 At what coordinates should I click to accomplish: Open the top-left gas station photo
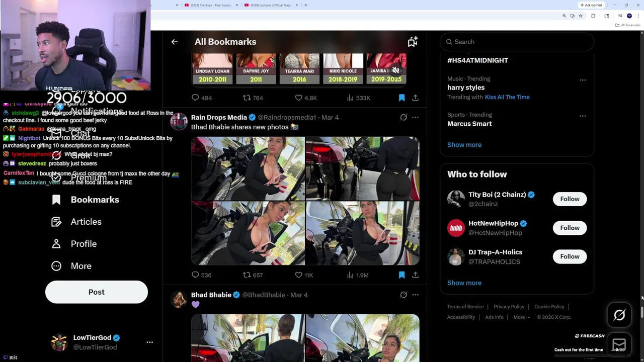(x=248, y=168)
